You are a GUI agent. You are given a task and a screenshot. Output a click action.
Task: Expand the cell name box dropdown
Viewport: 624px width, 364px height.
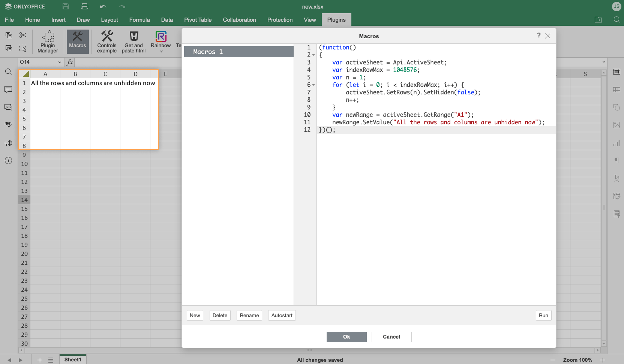pyautogui.click(x=60, y=62)
